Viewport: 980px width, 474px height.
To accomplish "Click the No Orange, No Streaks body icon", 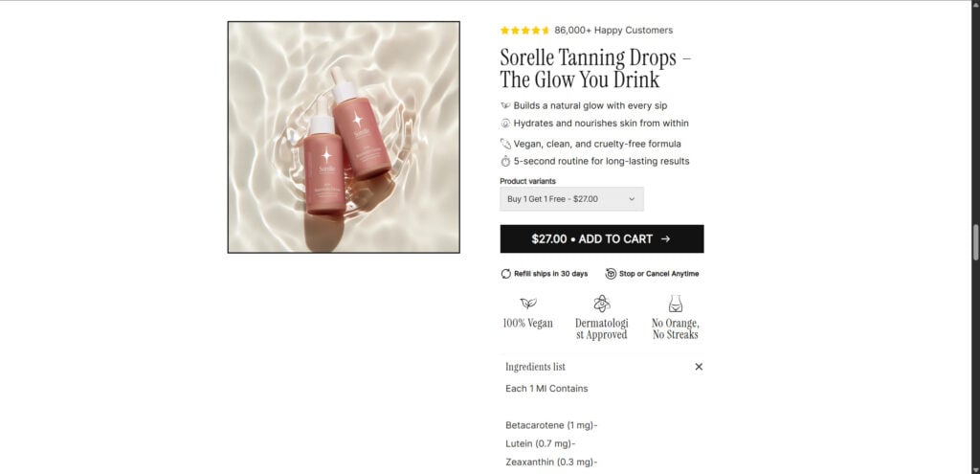I will [x=675, y=304].
